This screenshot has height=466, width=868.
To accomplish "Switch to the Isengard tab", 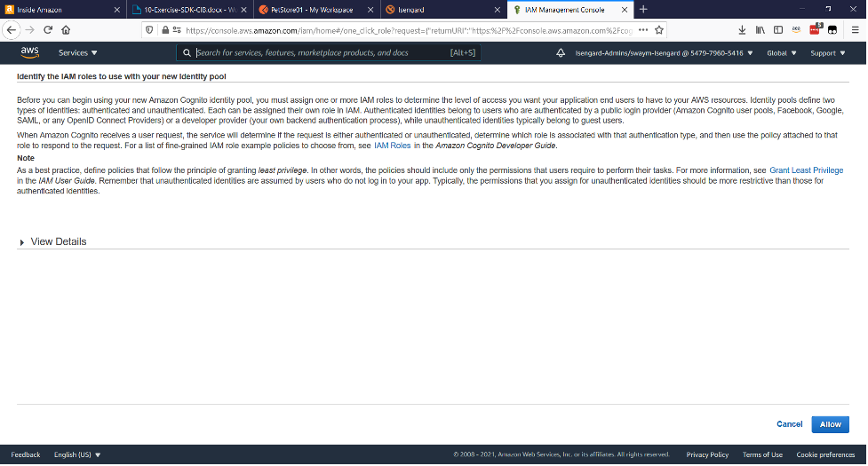I will [x=443, y=10].
